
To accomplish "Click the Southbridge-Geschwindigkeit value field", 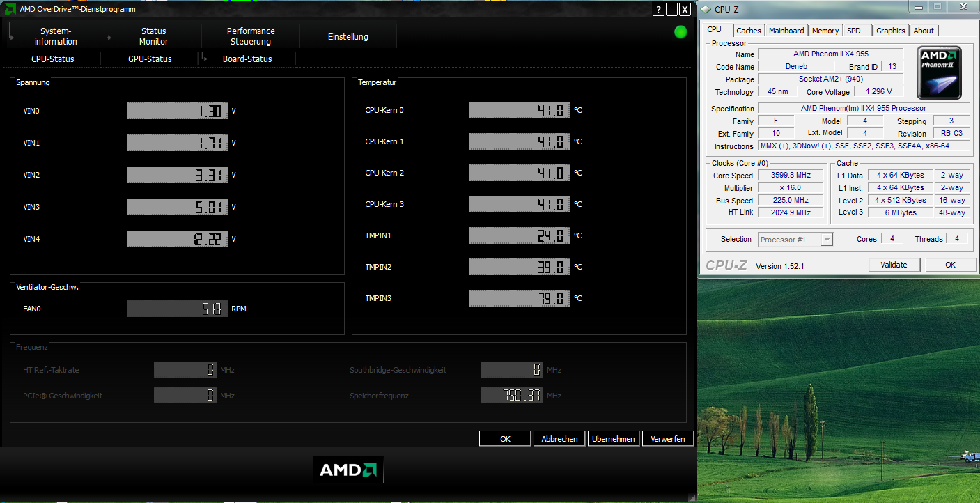I will (512, 370).
